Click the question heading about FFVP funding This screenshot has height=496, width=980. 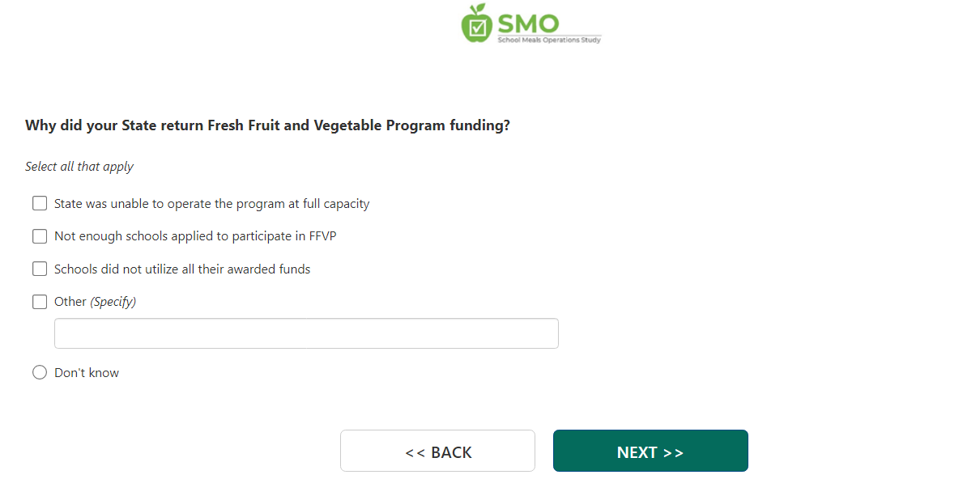[267, 125]
